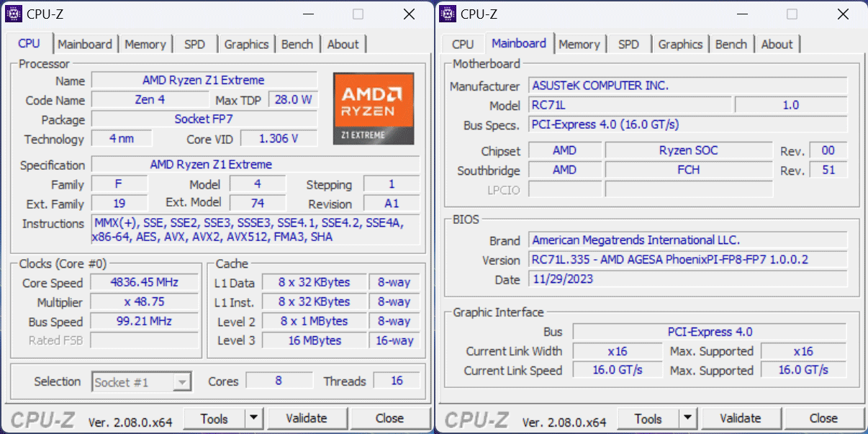Click the BIOS Version text field
Screen dimensions: 868x434
pos(687,260)
